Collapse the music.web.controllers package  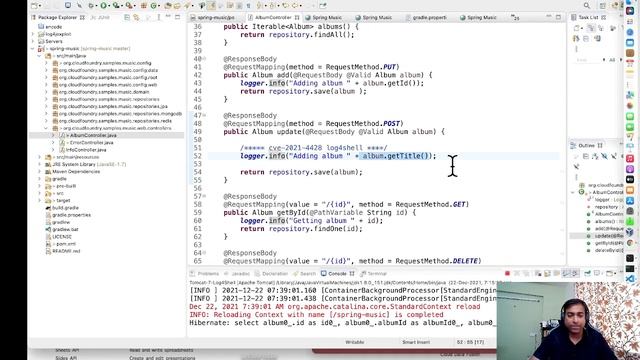click(46, 128)
